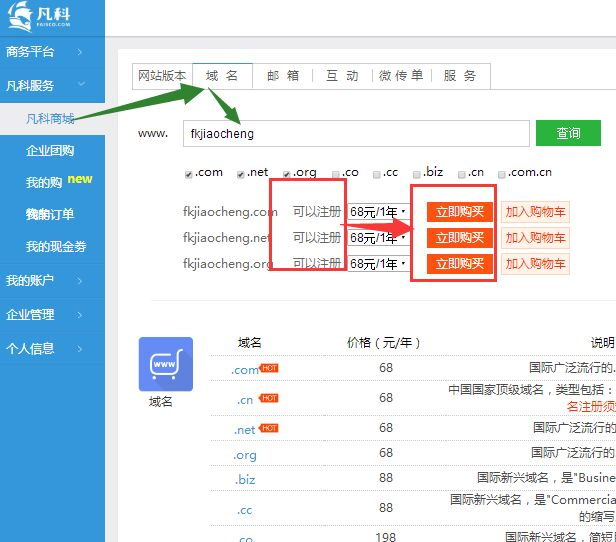The height and width of the screenshot is (542, 616).
Task: Open the sidebar item ending in 订单
Action: 50,214
